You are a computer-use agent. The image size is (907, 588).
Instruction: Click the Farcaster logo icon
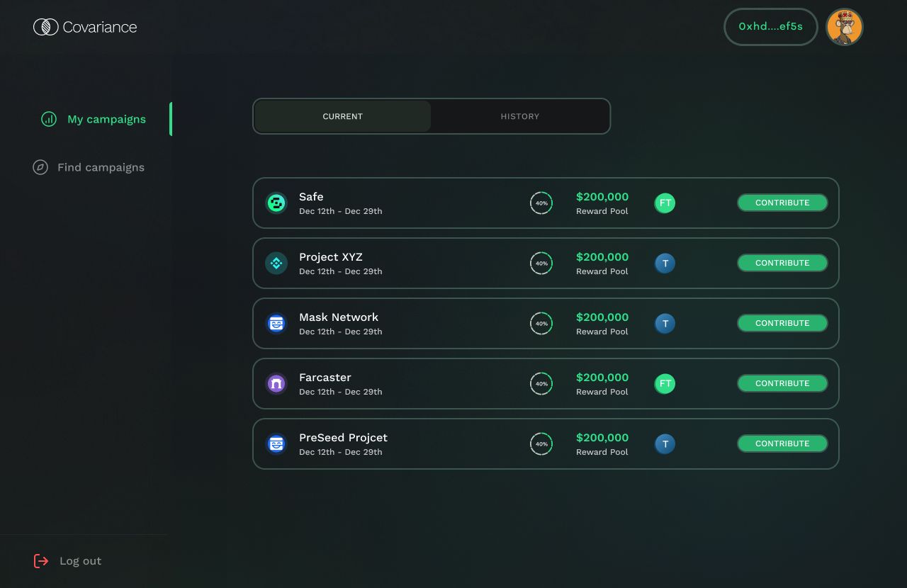tap(276, 383)
